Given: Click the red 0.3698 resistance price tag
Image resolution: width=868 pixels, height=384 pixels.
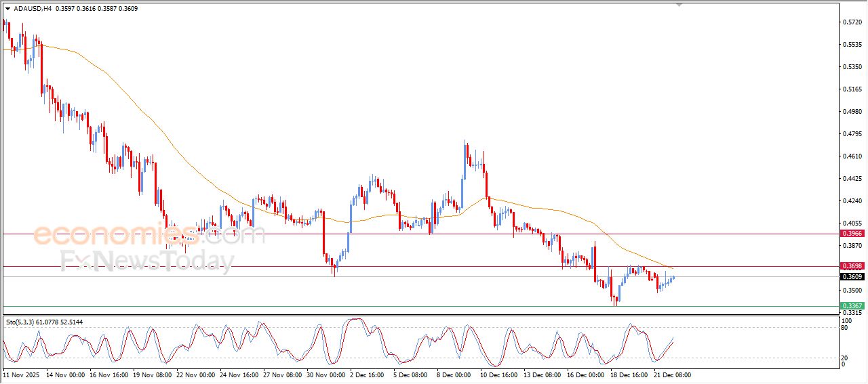Looking at the screenshot, I should pyautogui.click(x=852, y=267).
